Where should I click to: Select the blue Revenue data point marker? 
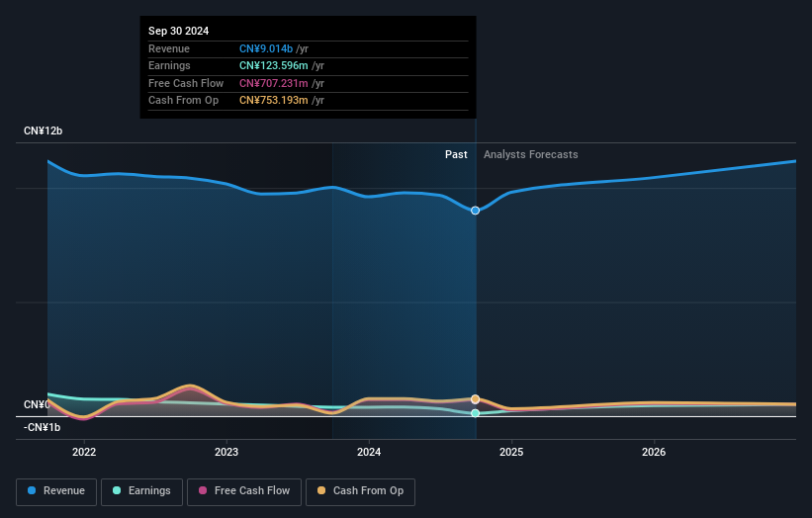(x=475, y=211)
